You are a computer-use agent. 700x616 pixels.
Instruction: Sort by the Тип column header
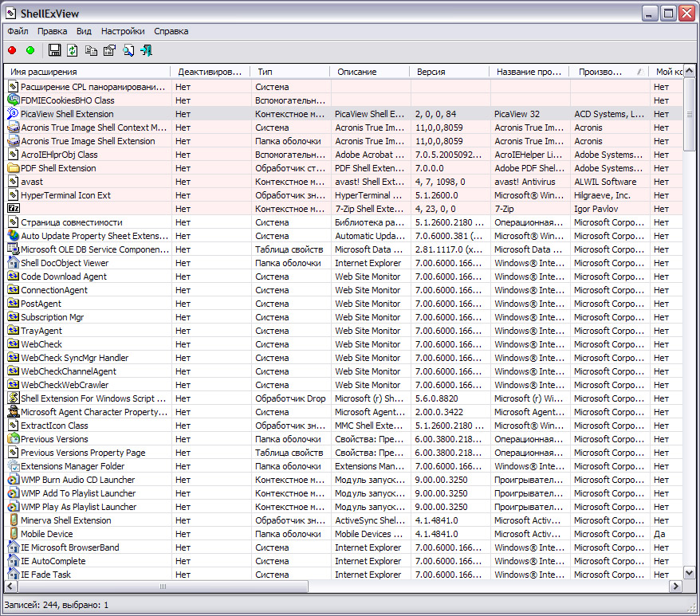[290, 72]
